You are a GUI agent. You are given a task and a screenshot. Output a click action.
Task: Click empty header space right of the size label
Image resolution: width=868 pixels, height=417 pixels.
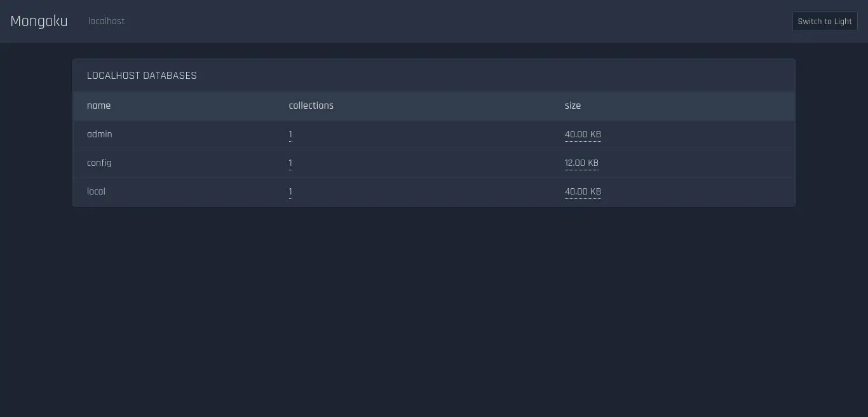click(686, 106)
